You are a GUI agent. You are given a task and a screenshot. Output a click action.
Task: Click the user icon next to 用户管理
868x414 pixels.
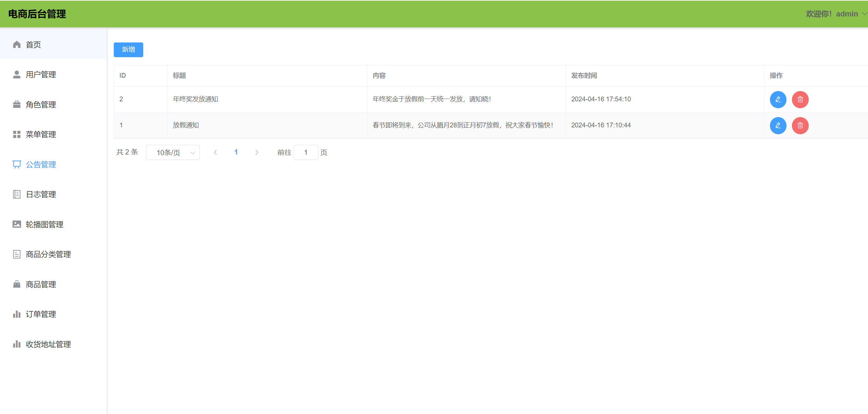[16, 74]
